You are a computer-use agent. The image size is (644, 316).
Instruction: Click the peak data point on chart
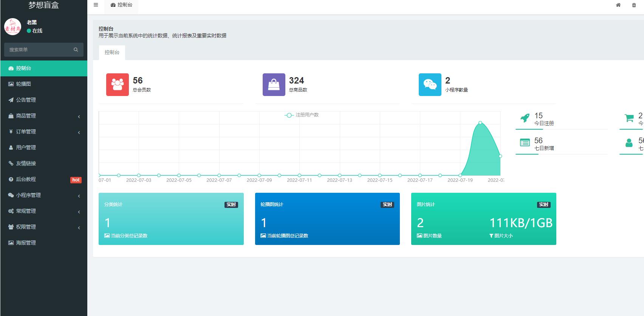click(480, 122)
